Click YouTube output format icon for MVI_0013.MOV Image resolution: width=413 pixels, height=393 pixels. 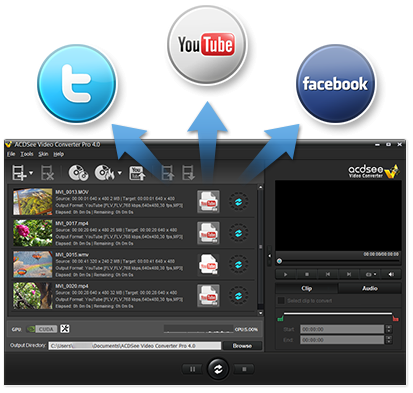pyautogui.click(x=208, y=201)
